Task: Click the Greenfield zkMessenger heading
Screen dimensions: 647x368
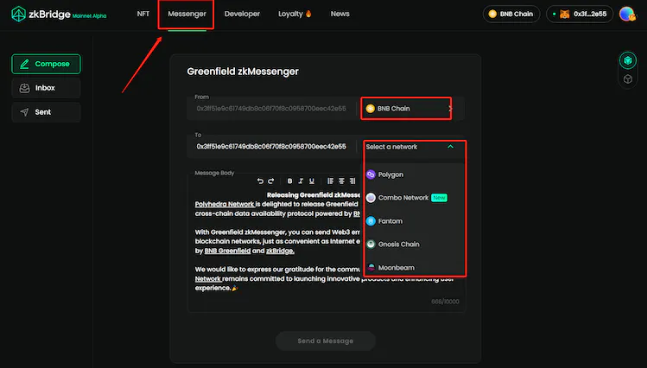Action: 243,71
